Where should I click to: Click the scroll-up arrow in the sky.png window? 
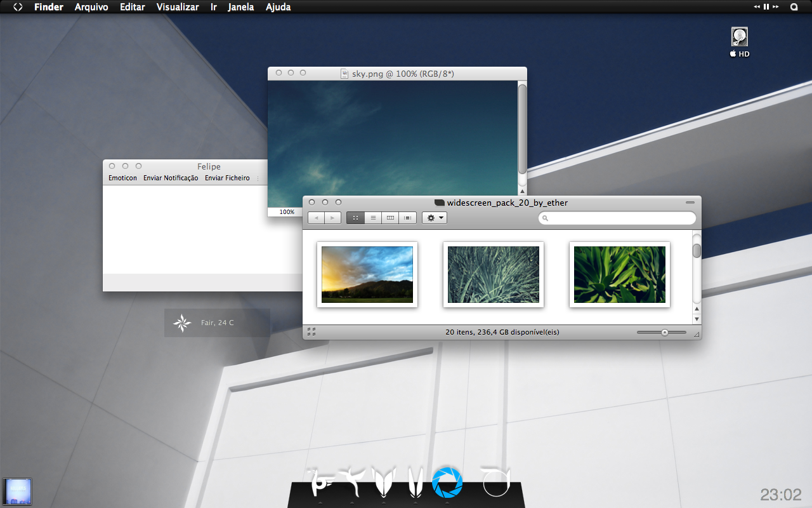click(x=522, y=191)
